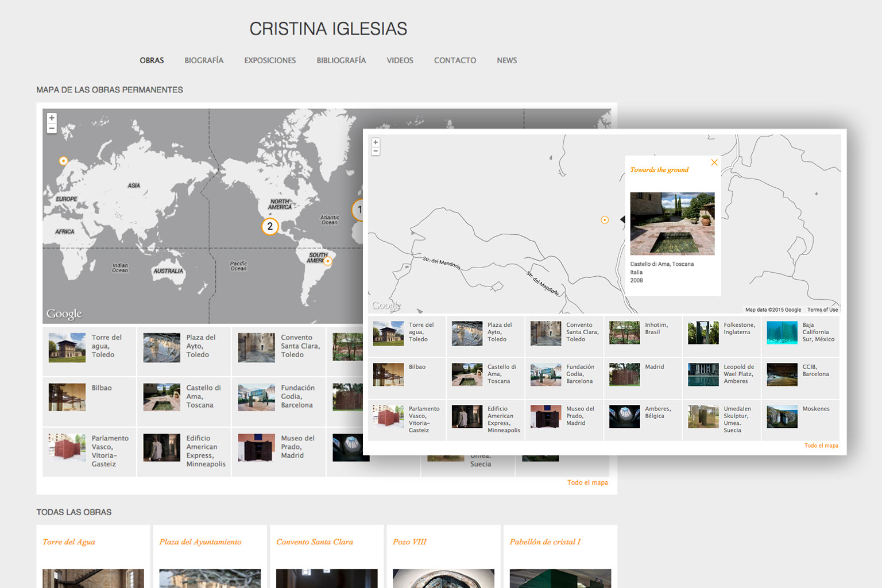The image size is (882, 588).
Task: Select Moskenes item
Action: pos(800,420)
